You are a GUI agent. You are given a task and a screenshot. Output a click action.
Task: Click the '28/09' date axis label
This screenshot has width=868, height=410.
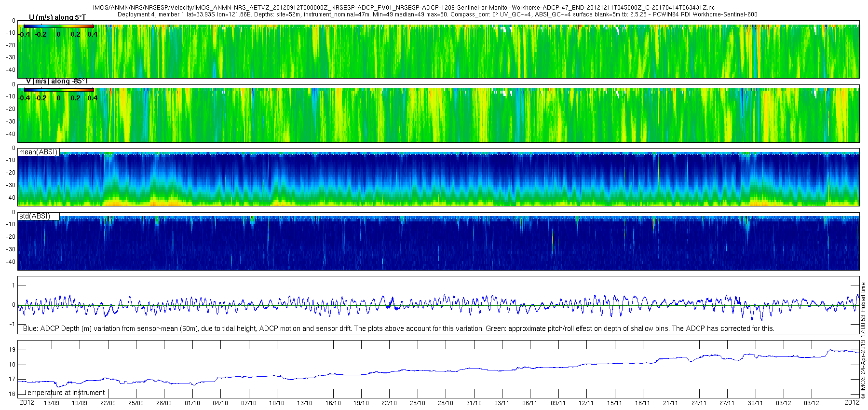click(164, 403)
